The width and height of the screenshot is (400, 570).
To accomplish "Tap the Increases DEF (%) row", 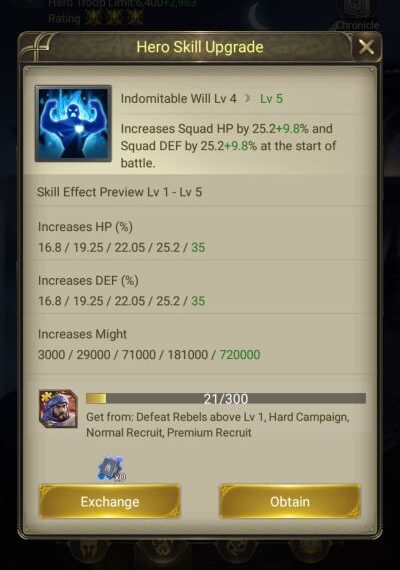I will (200, 291).
